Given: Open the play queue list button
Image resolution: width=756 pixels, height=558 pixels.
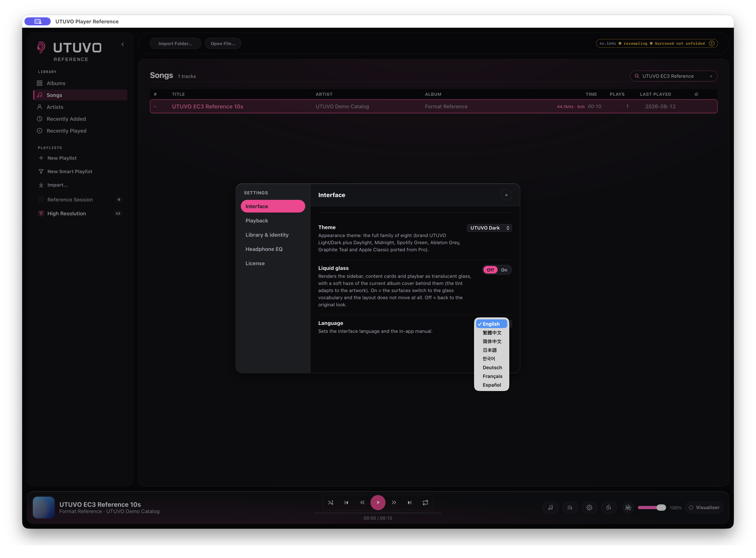Looking at the screenshot, I should coord(570,508).
